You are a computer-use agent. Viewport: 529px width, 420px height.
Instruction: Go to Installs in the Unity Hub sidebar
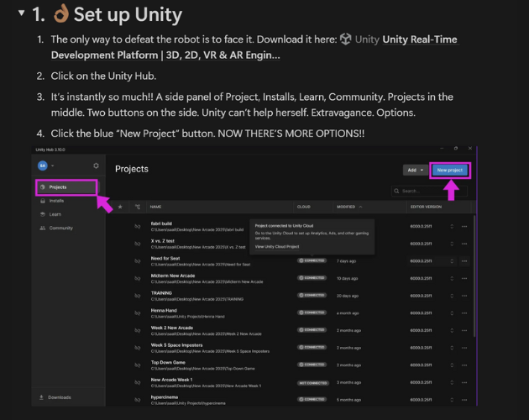(56, 201)
